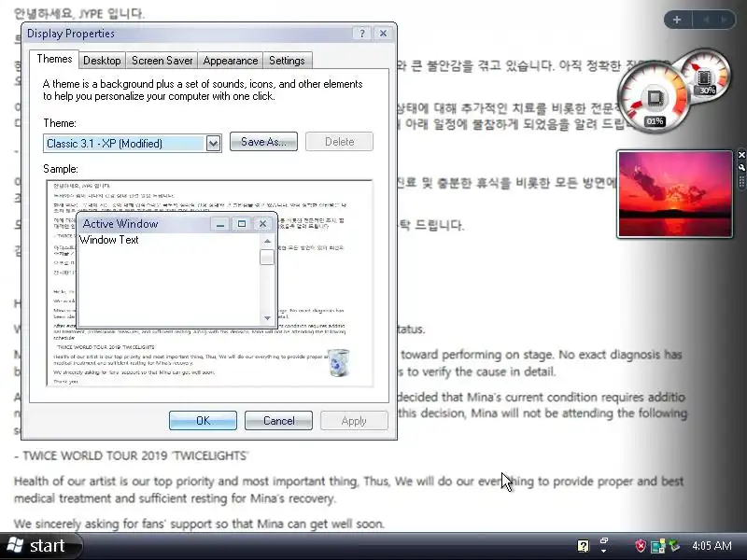
Task: Confirm with the OK button
Action: point(203,421)
